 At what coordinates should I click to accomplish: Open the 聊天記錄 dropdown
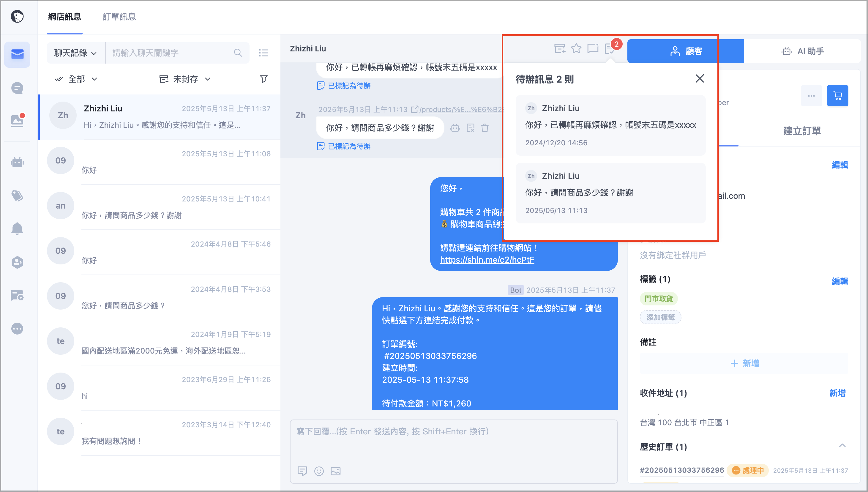pos(76,53)
